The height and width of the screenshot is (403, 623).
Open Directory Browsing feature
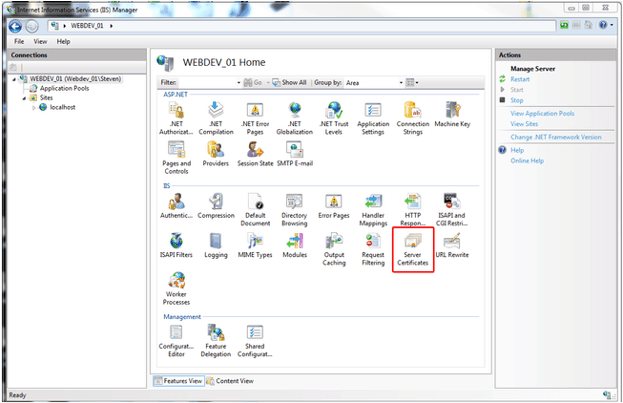tap(294, 210)
